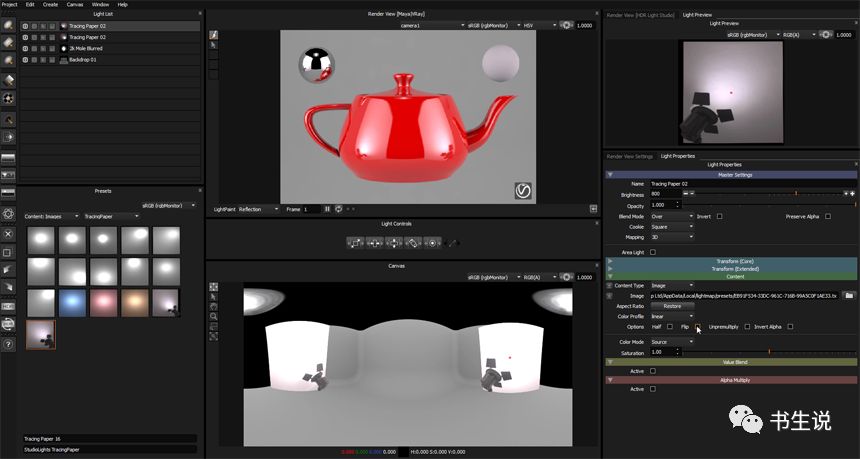Click the brightness plus button at slider end
This screenshot has width=860, height=459.
[852, 194]
